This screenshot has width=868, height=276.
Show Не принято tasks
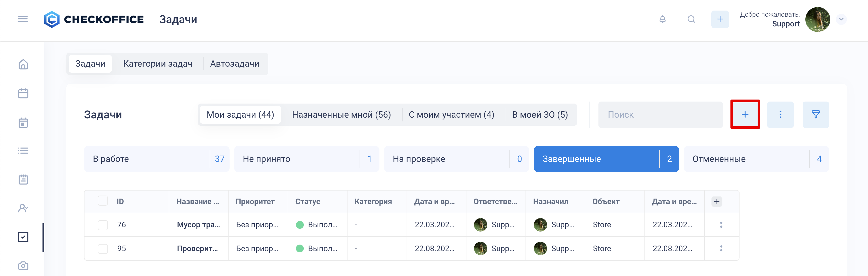coord(307,159)
